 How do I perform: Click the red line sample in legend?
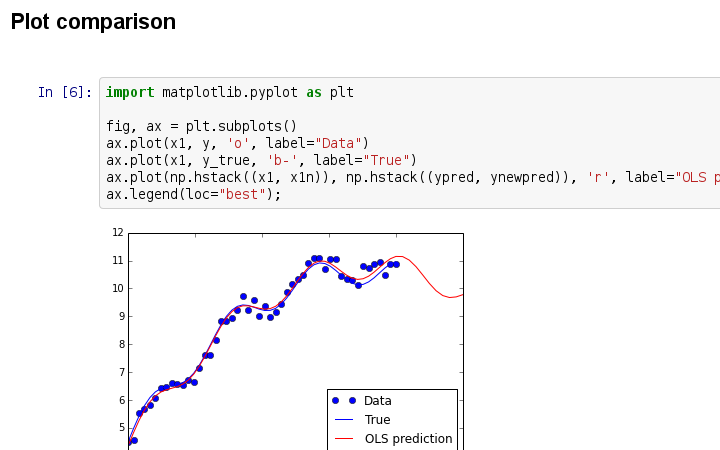click(x=344, y=439)
